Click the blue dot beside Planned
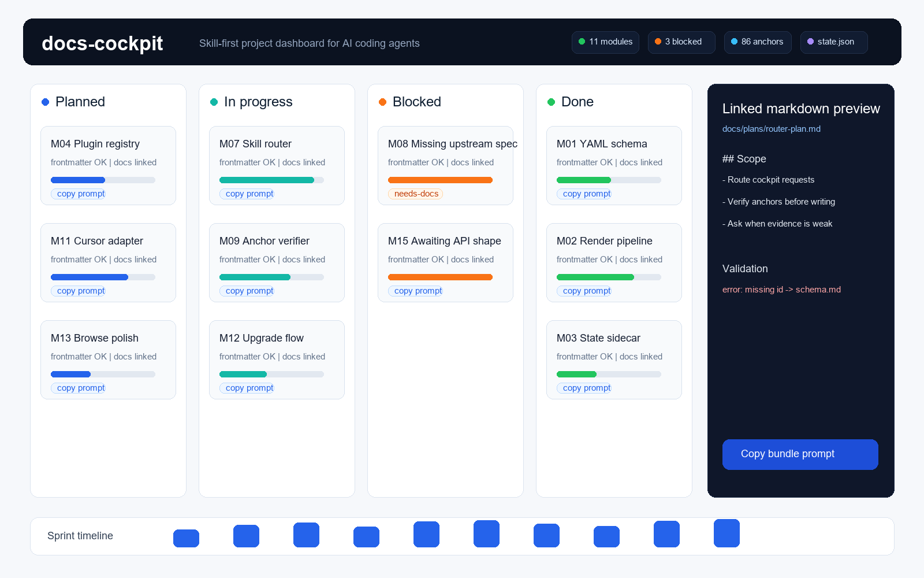 [46, 102]
